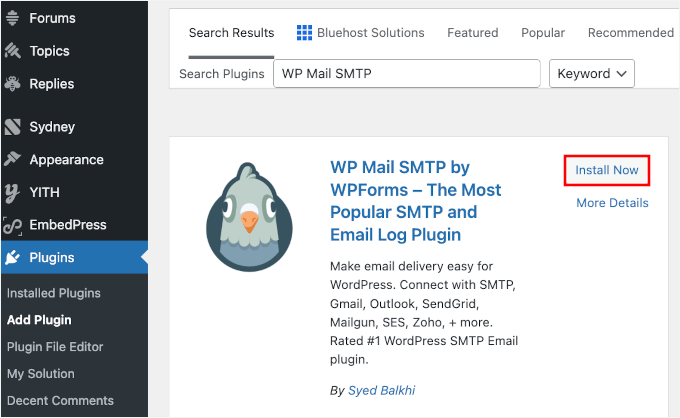Click the Bluehost grid icon
This screenshot has width=680, height=418.
click(304, 33)
